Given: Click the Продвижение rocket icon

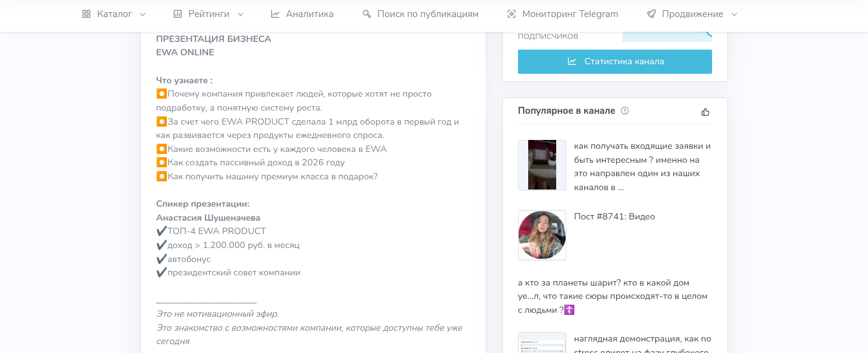Looking at the screenshot, I should point(651,14).
